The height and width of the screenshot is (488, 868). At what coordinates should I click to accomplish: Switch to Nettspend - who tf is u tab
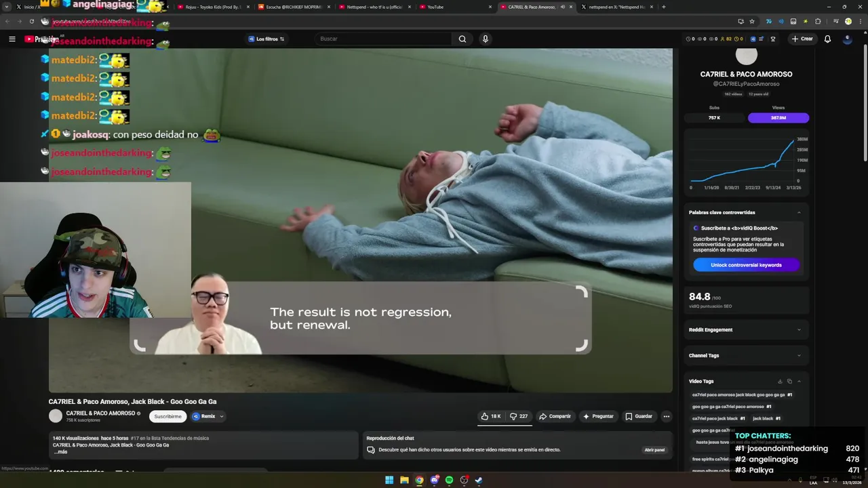click(374, 7)
